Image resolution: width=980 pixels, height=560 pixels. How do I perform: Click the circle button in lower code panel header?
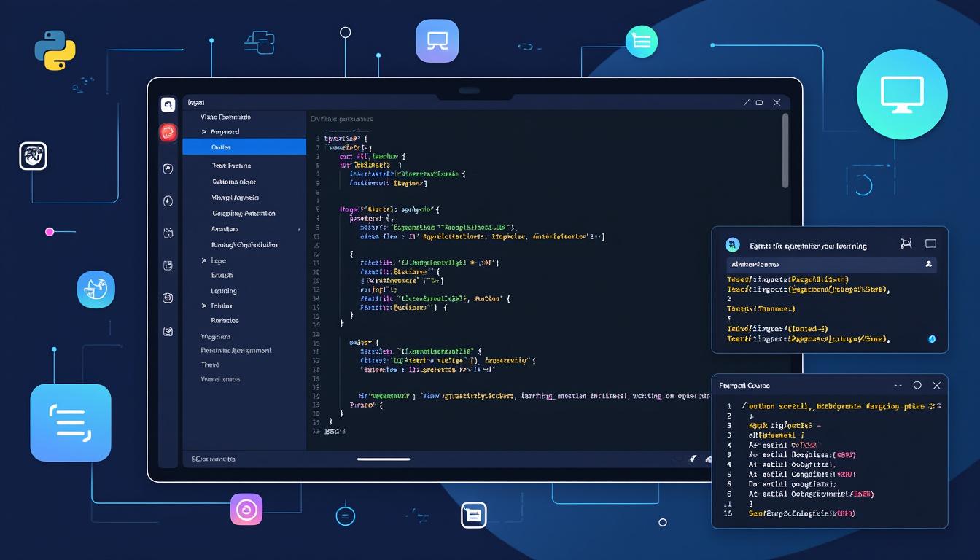pos(917,385)
